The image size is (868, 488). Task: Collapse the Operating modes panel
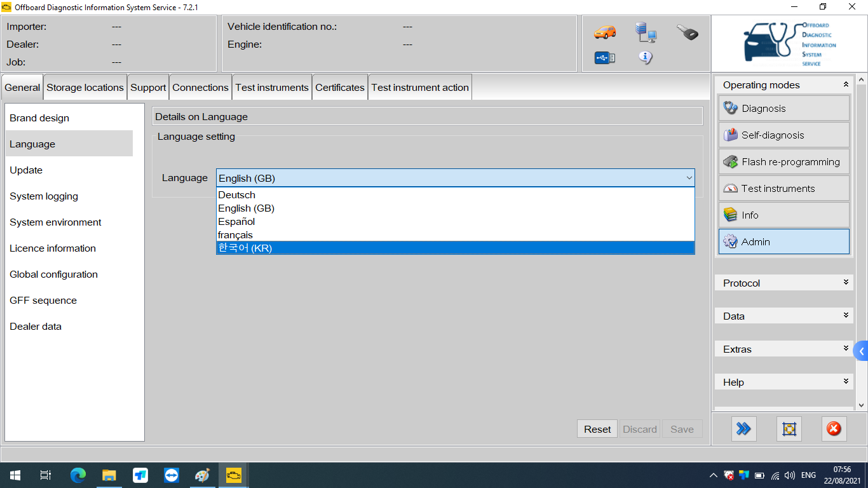[x=845, y=85]
